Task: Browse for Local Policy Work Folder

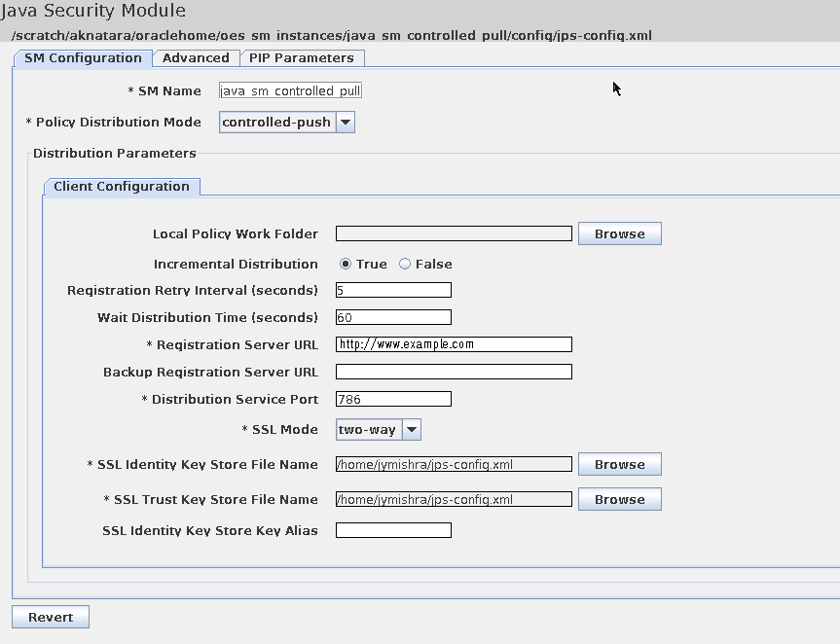Action: 620,233
